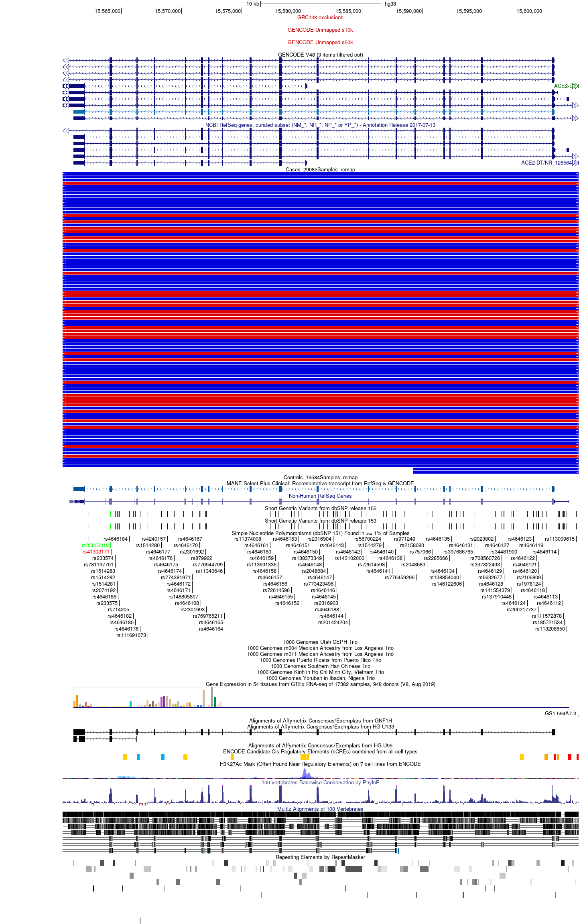
Task: Select SNP rs2316904
Action: pos(319,539)
